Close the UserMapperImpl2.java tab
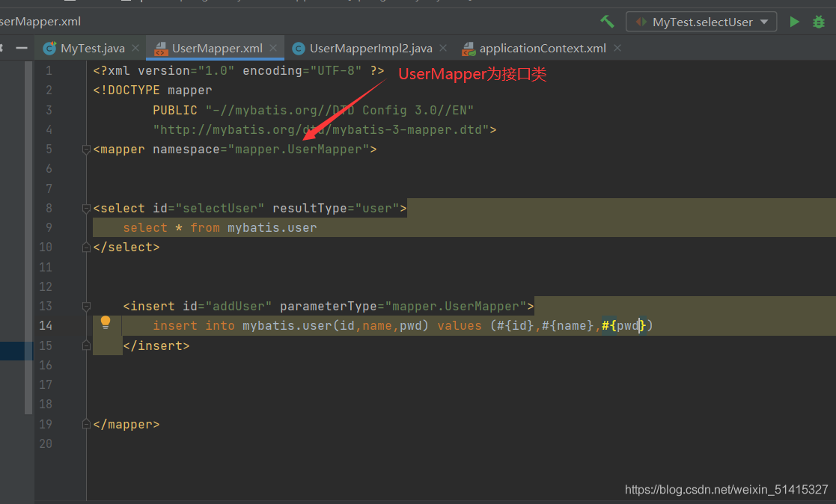This screenshot has width=836, height=504. 443,48
